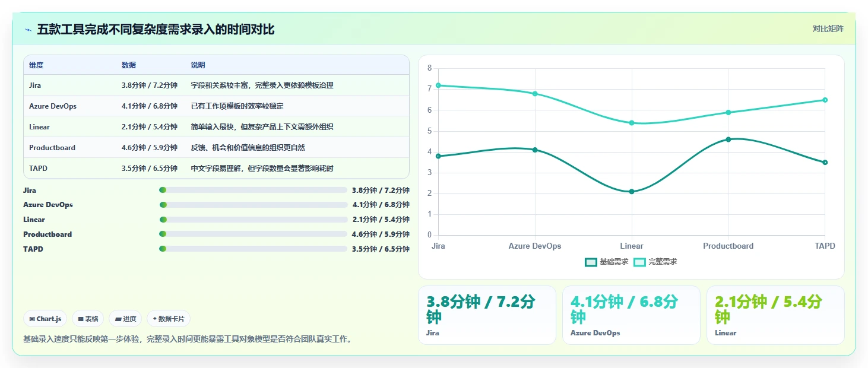The image size is (868, 368).
Task: Toggle the 基础需求 series in chart legend
Action: (607, 262)
